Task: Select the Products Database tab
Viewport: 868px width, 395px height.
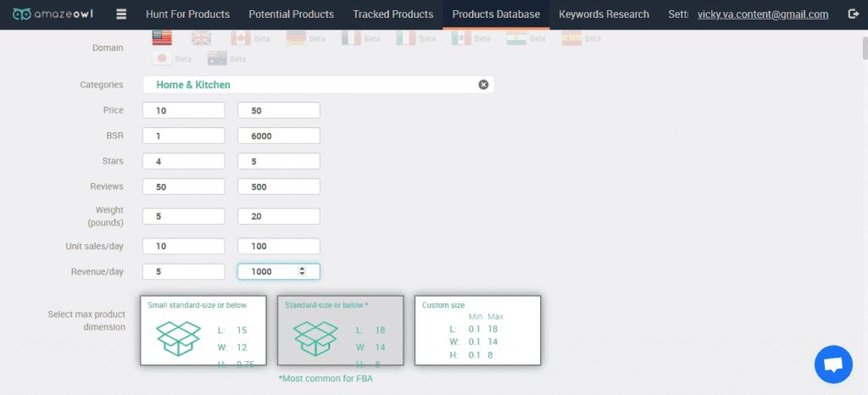Action: tap(496, 14)
